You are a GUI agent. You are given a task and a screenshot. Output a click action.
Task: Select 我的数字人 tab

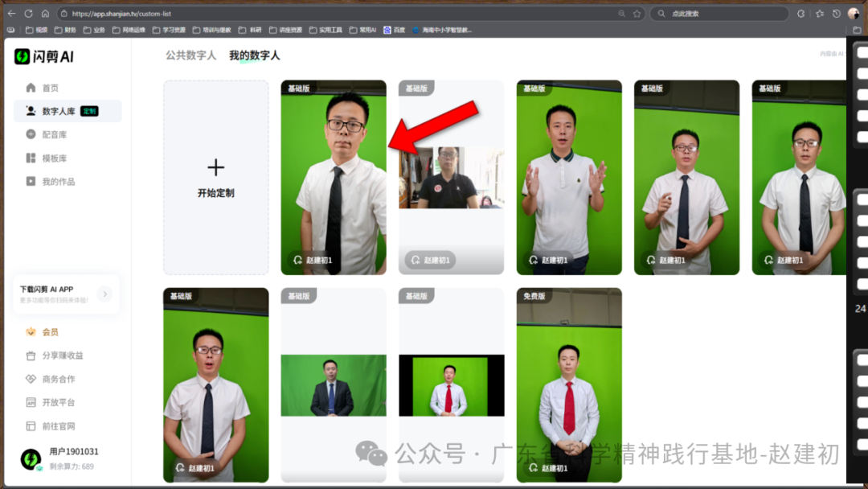tap(254, 55)
